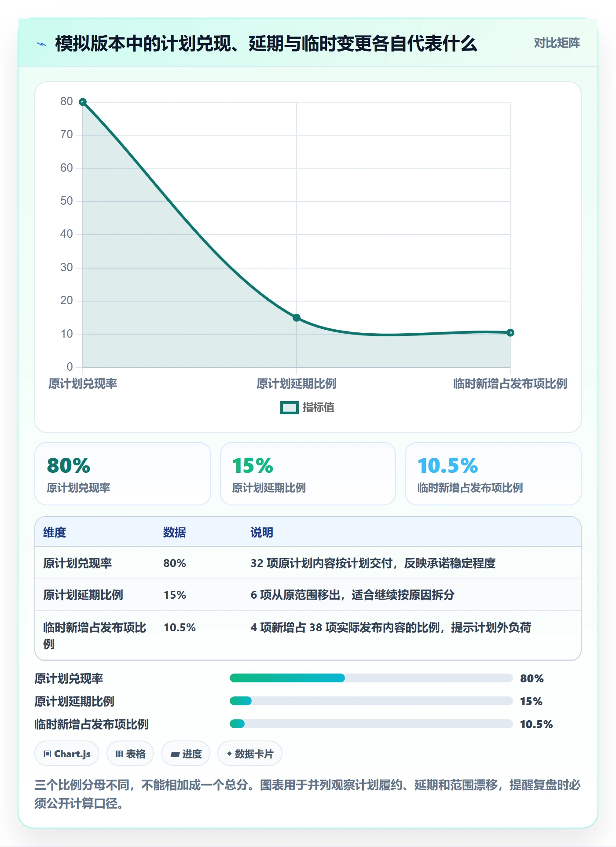Screen dimensions: 616x847
Task: Click the 32 项原计划内容 description cell
Action: pyautogui.click(x=373, y=563)
